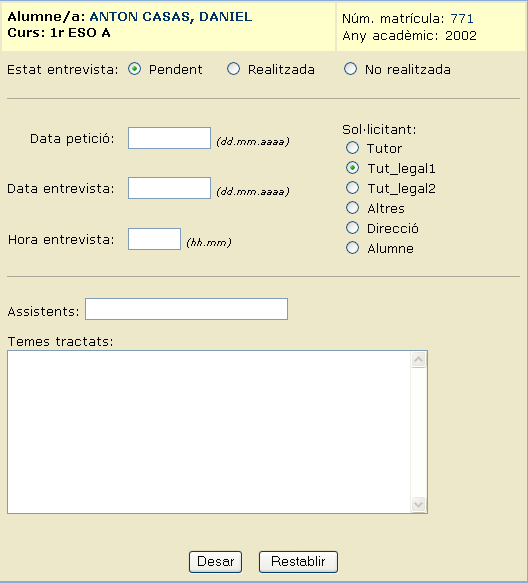Select Alumne as sol·licitant
528x583 pixels.
click(352, 248)
